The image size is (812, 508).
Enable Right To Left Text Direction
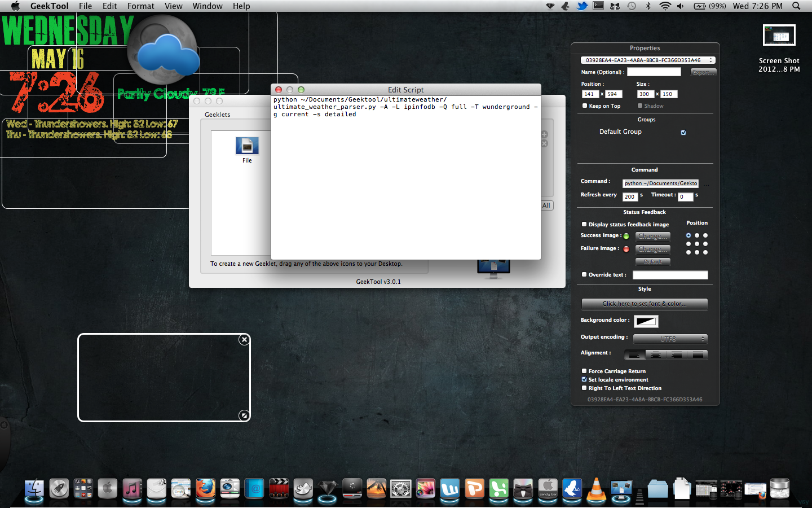coord(584,388)
